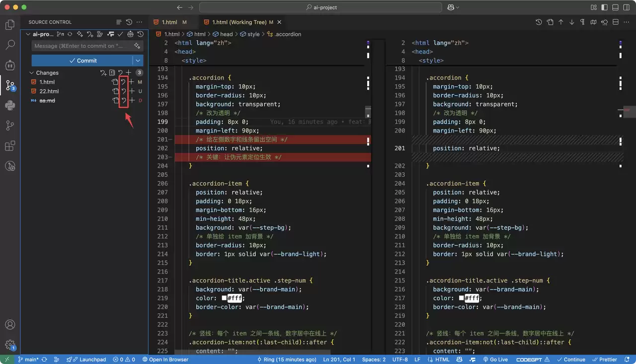
Task: Toggle bottom panel layout button
Action: [x=616, y=7]
